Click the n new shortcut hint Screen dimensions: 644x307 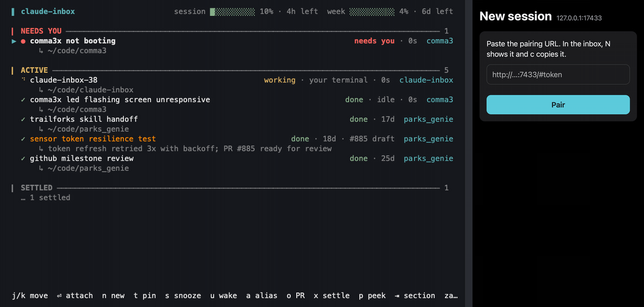coord(113,296)
